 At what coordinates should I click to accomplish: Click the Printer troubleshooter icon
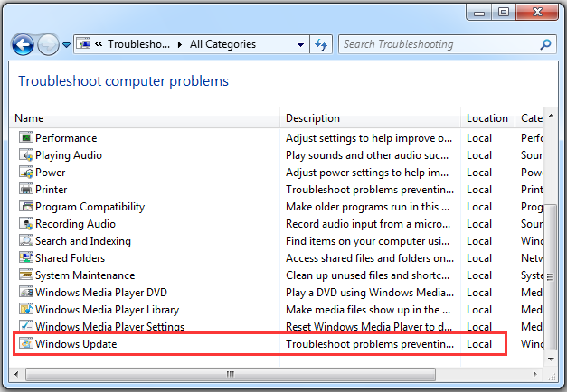coord(26,189)
